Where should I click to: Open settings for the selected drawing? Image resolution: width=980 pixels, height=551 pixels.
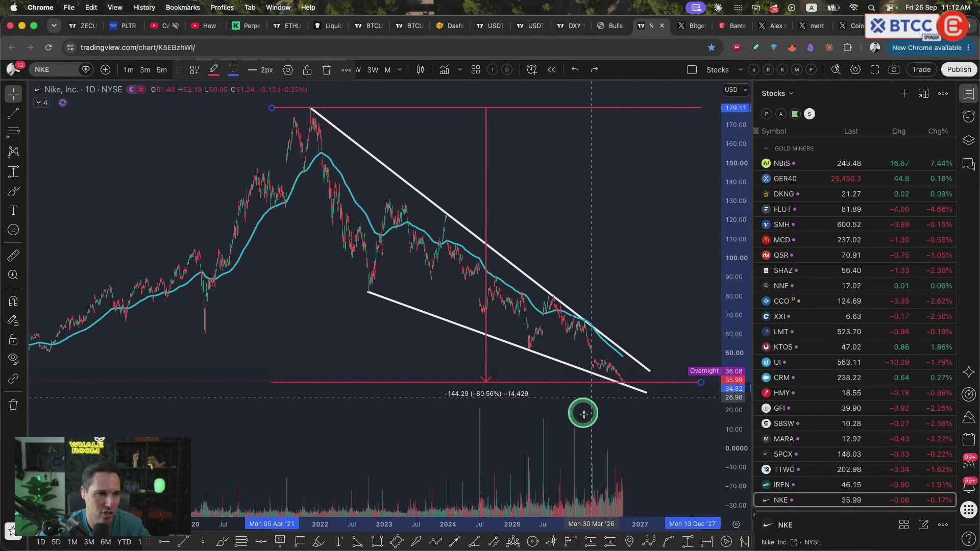point(288,70)
